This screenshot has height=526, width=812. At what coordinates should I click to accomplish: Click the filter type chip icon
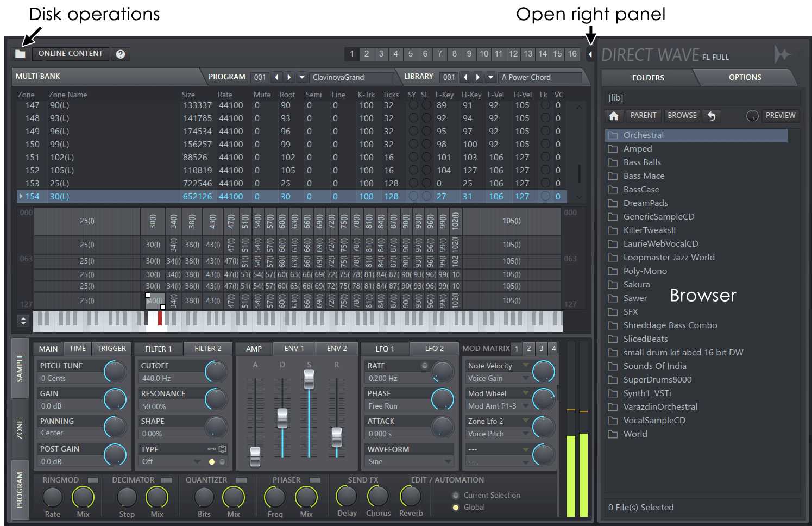(x=222, y=449)
